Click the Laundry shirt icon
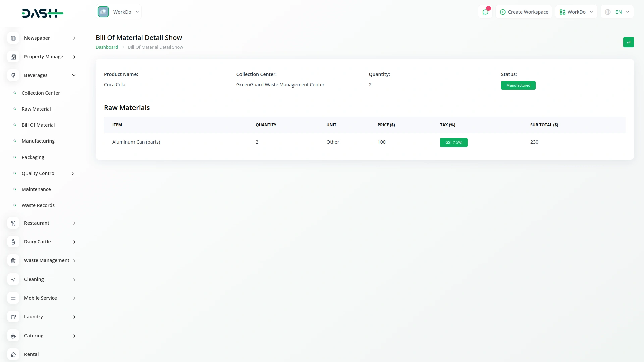 [x=13, y=317]
